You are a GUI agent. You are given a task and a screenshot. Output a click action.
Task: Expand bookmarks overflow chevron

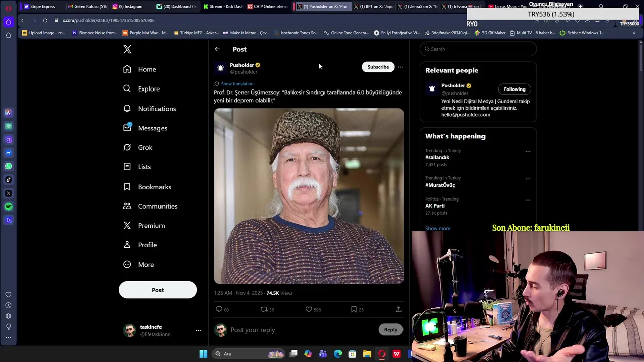[x=634, y=33]
